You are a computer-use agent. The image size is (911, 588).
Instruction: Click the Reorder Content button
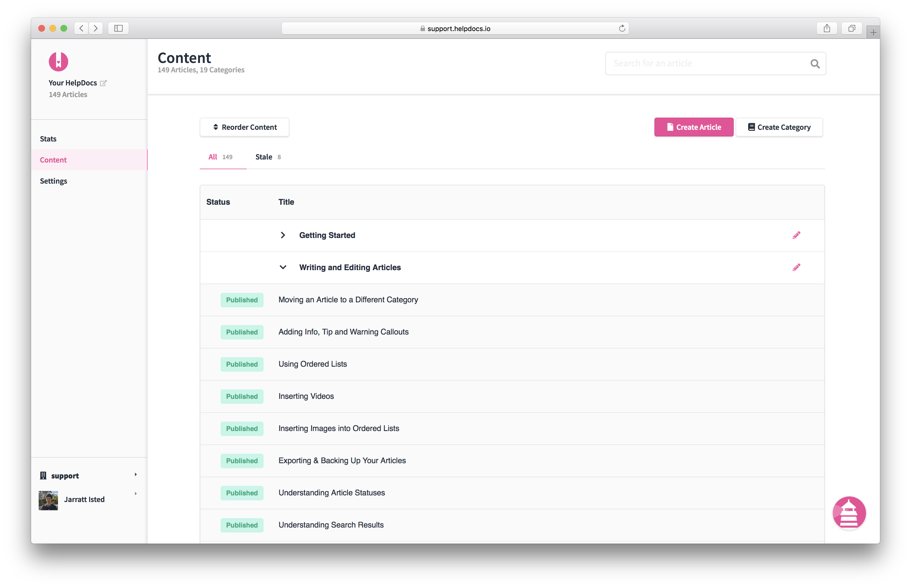pos(244,127)
